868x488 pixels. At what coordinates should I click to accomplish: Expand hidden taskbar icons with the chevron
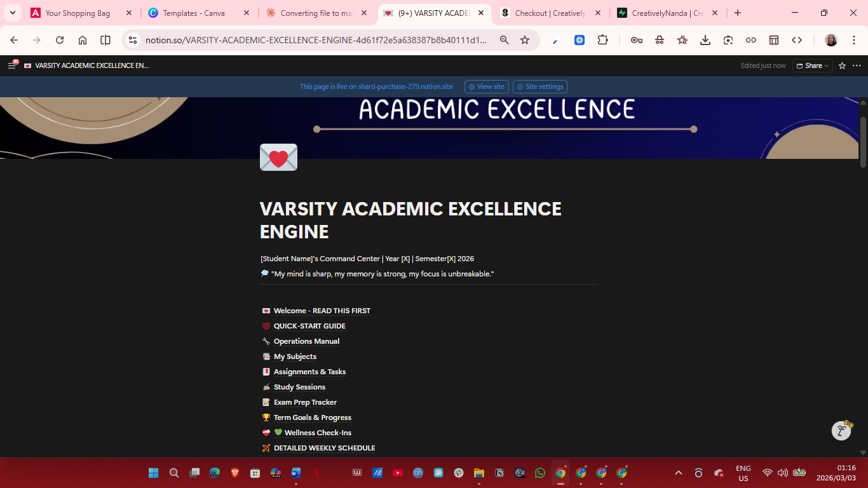click(679, 473)
